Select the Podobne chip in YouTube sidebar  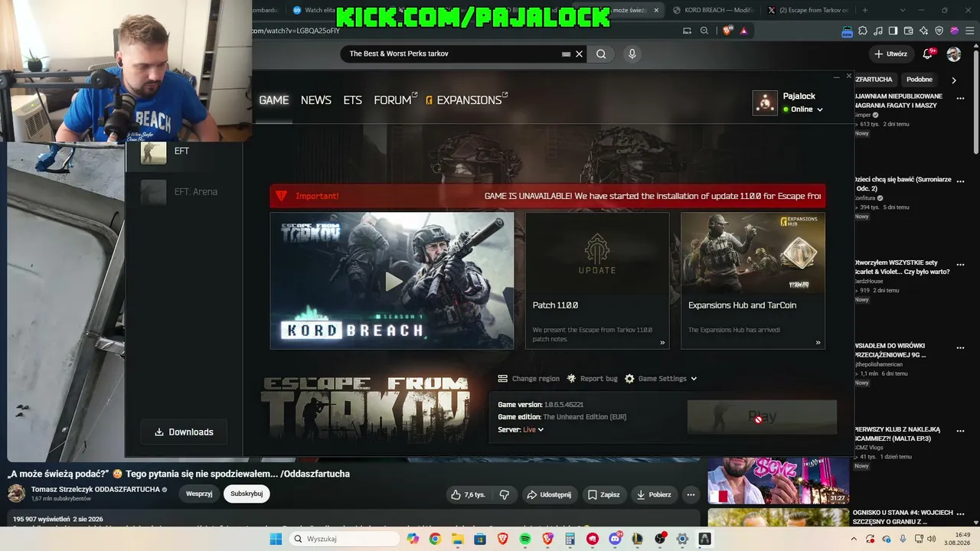tap(920, 80)
